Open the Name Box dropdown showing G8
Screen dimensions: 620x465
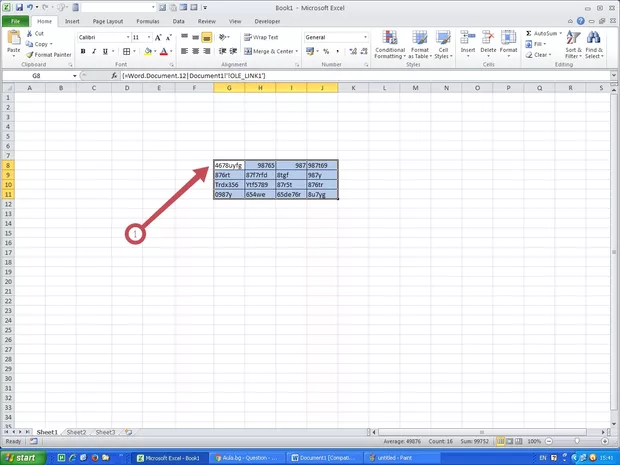[x=74, y=76]
